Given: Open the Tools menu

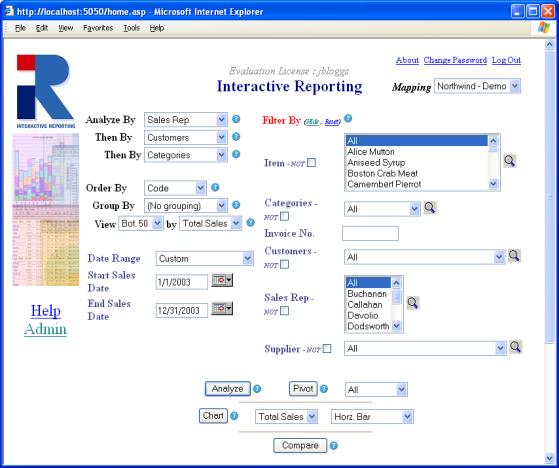Looking at the screenshot, I should (x=132, y=28).
